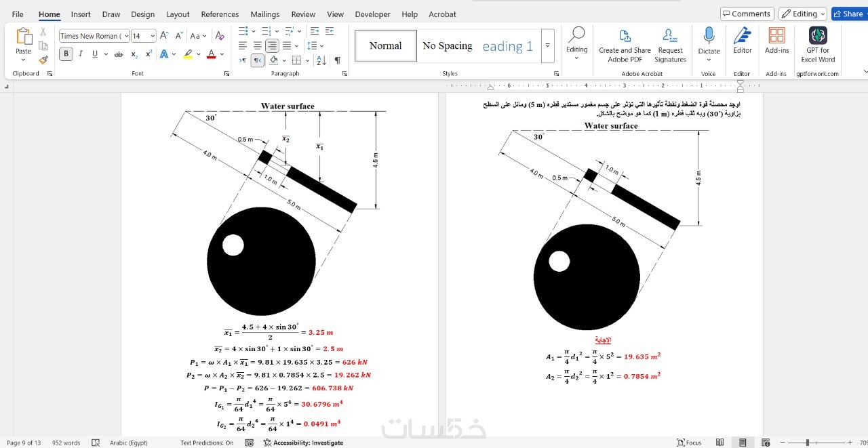Switch to the Layout tab
The image size is (868, 448).
(x=178, y=14)
